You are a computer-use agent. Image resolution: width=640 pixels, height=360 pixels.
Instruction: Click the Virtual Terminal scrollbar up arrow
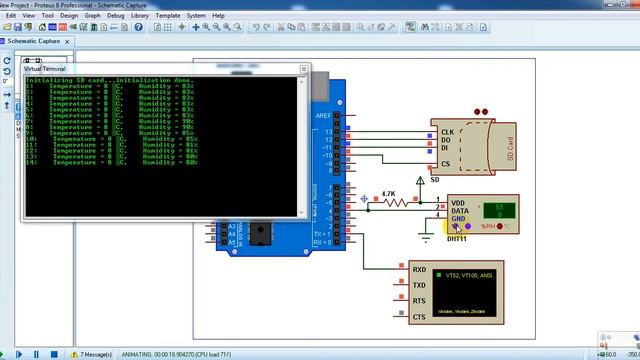(302, 81)
